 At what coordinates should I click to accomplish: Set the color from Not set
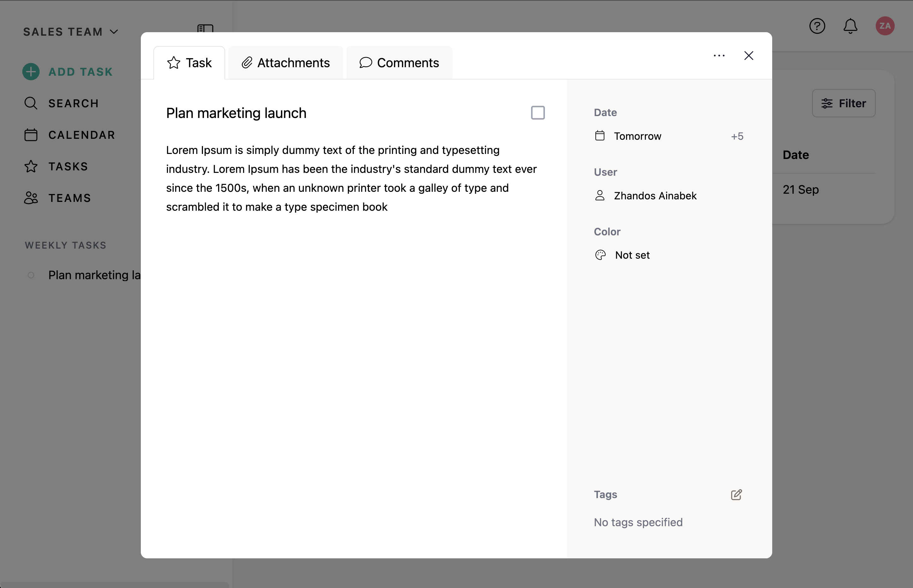click(x=632, y=255)
